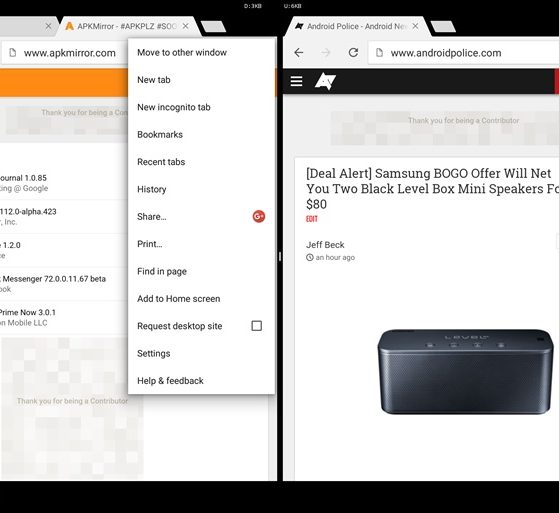
Task: Close the APKMirror tab
Action: [185, 26]
